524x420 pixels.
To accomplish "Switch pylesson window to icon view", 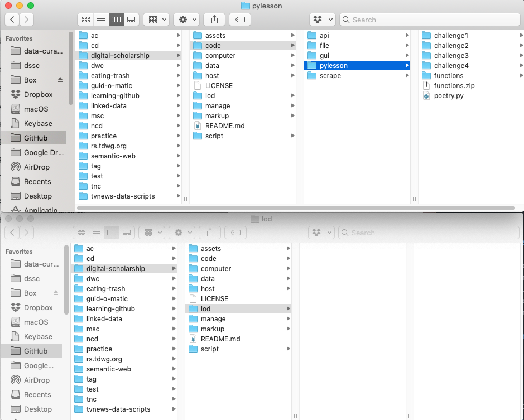I will [x=85, y=20].
